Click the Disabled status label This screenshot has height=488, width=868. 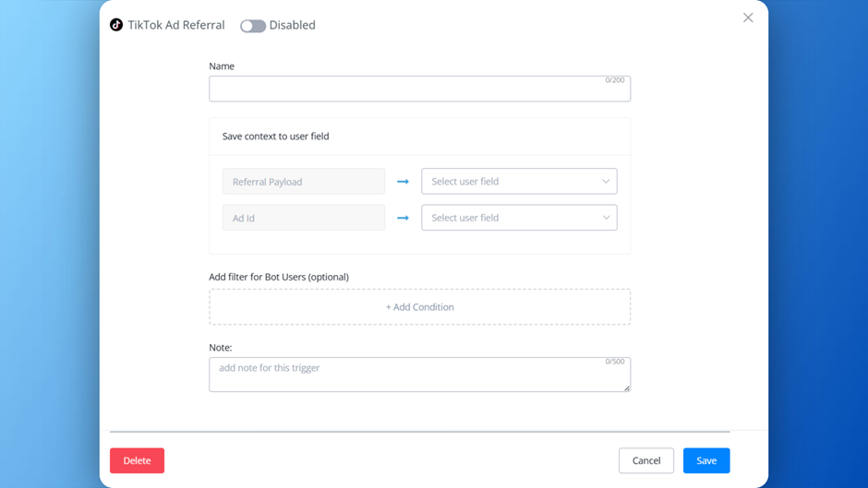(292, 25)
